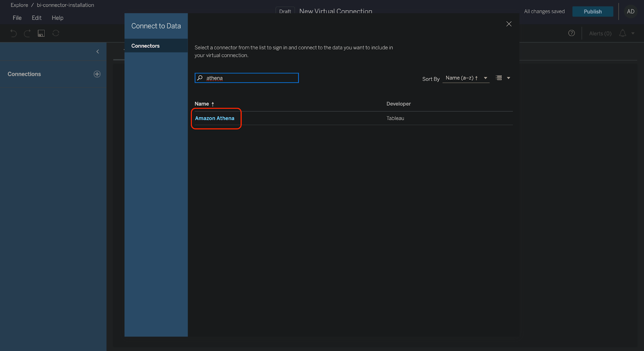Collapse the left Connections pane
Image resolution: width=644 pixels, height=351 pixels.
(x=97, y=51)
